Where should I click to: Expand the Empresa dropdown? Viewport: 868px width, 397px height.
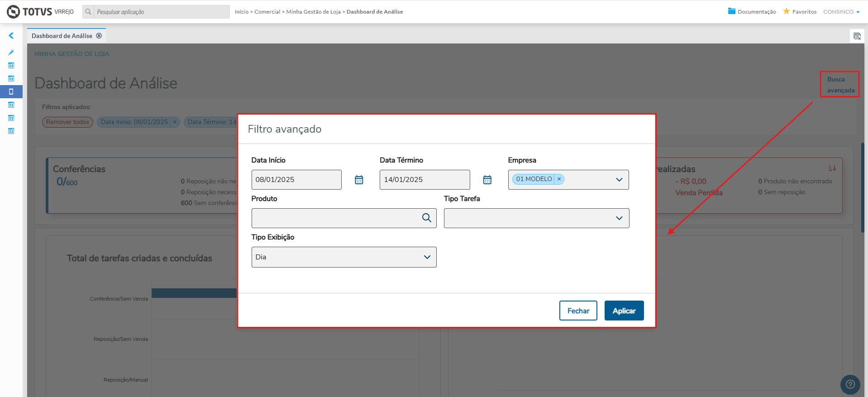coord(619,180)
